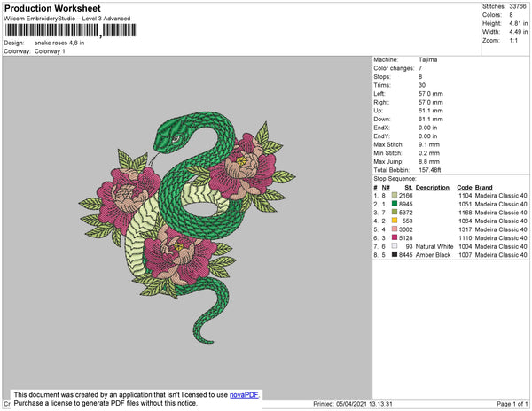Click the Max Jump value '8.8 mm'

click(x=429, y=161)
